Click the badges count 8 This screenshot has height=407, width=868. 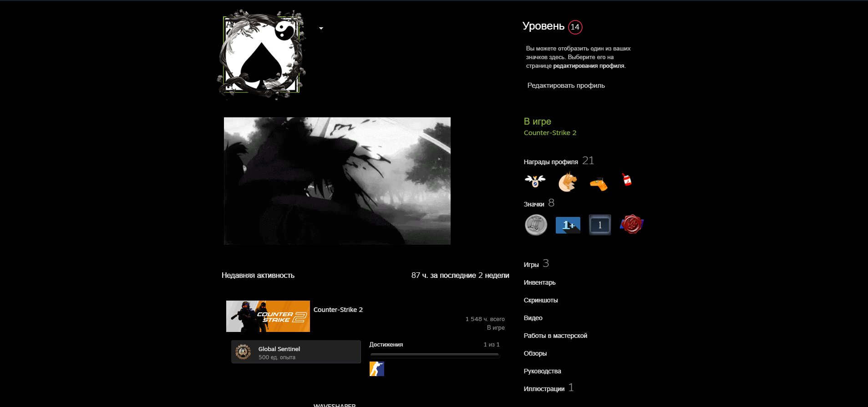click(x=551, y=203)
